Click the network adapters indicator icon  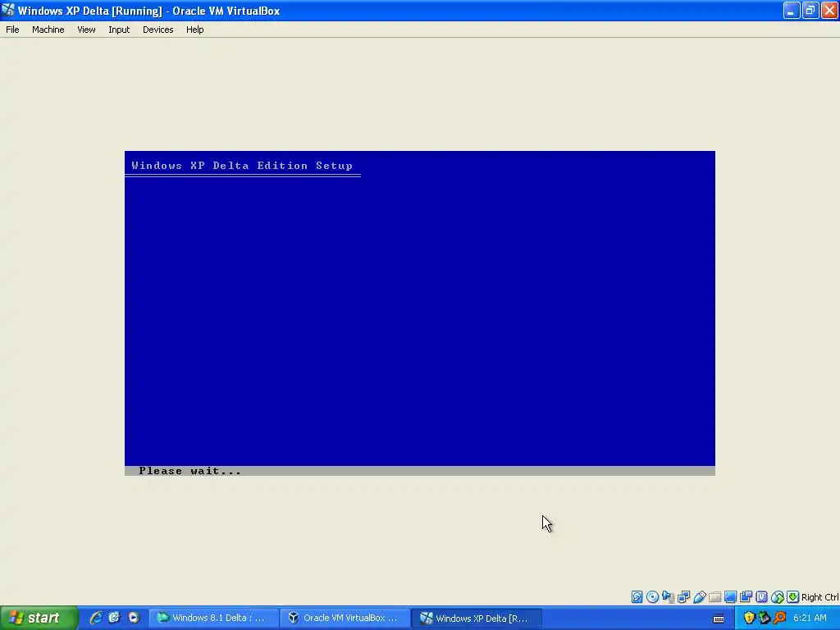pos(683,597)
